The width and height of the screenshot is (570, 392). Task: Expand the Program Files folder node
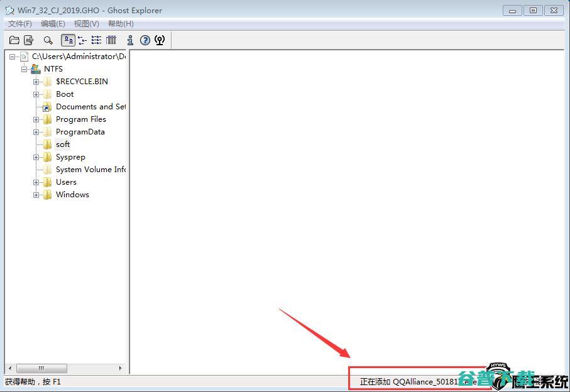[x=36, y=119]
